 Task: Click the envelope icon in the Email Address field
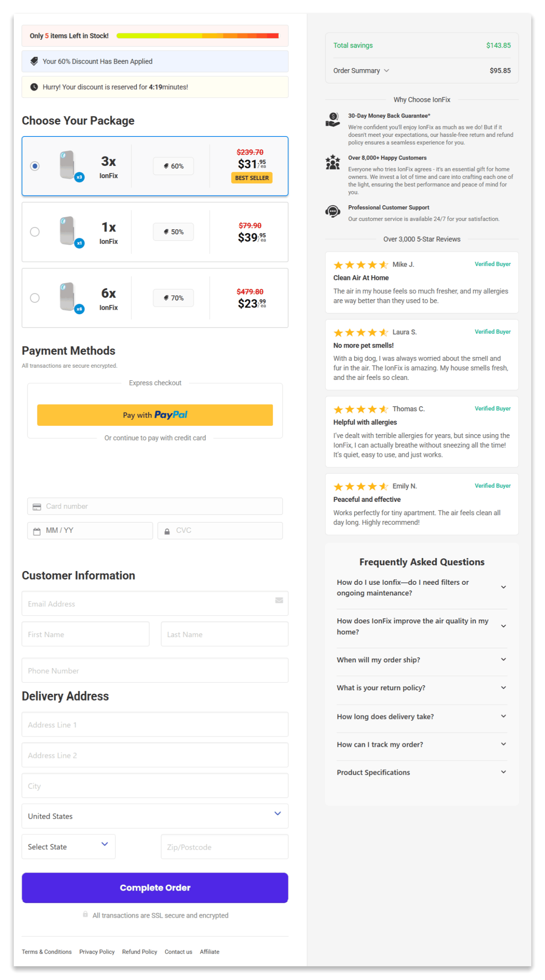279,601
